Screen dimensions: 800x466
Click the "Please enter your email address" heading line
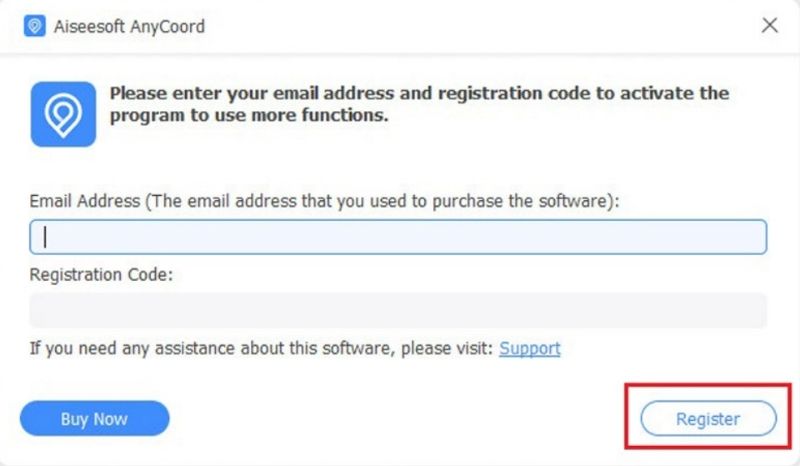coord(419,94)
